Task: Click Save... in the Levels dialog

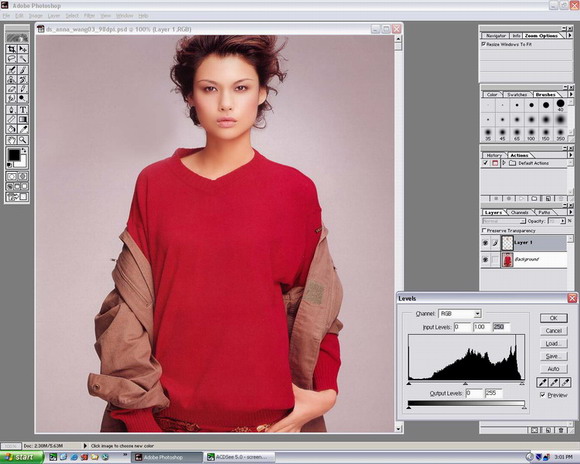Action: [x=553, y=356]
